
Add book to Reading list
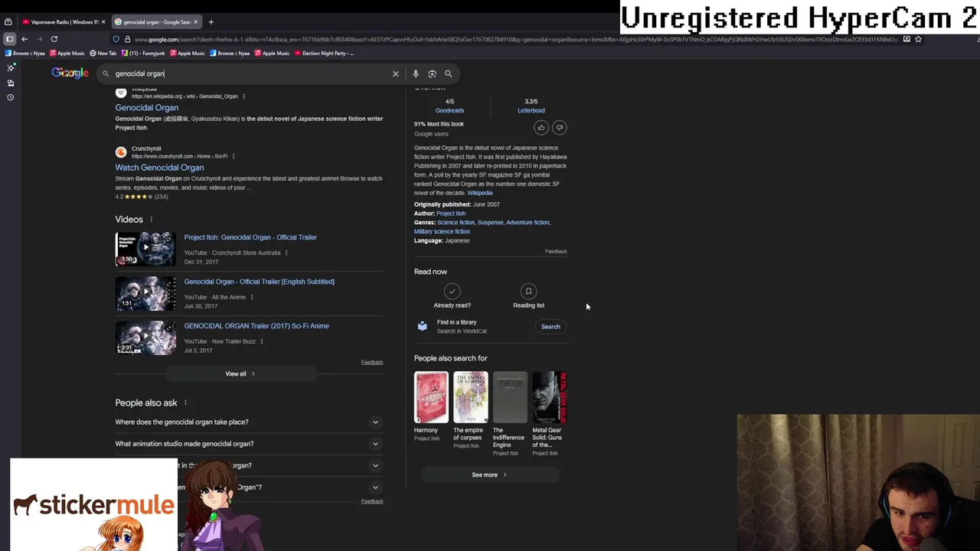pos(528,296)
